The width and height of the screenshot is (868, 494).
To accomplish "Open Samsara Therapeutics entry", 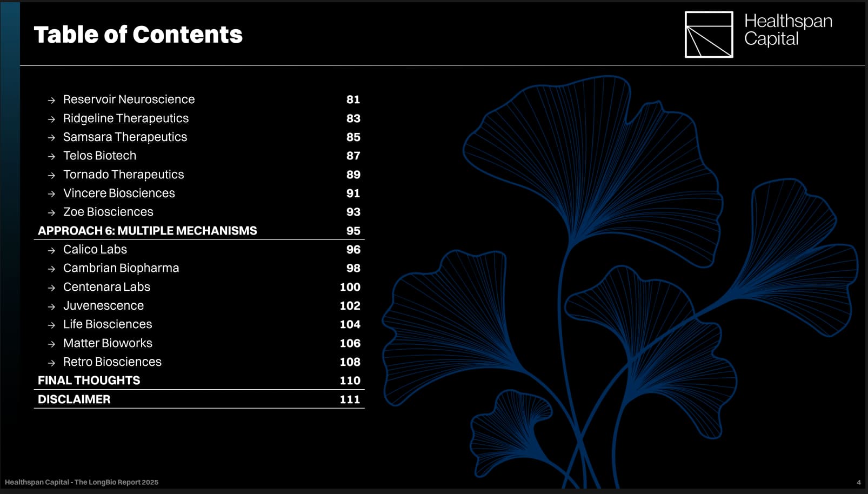I will [x=125, y=137].
